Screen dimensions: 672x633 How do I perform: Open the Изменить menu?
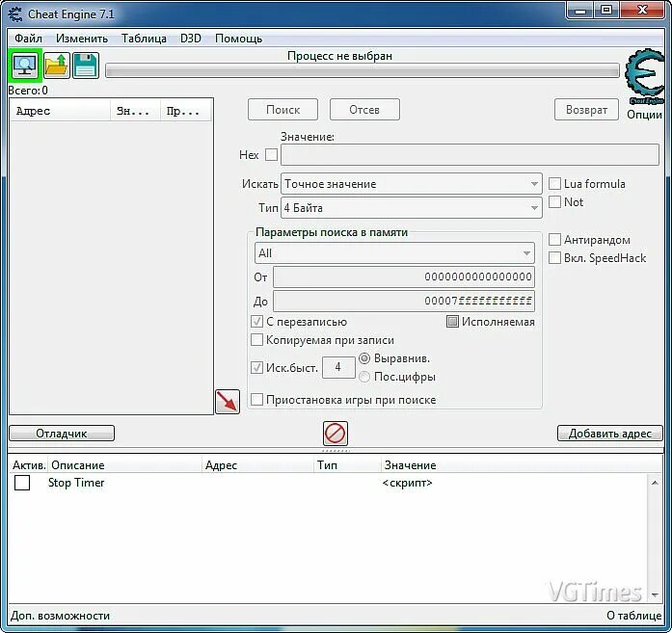tap(82, 39)
